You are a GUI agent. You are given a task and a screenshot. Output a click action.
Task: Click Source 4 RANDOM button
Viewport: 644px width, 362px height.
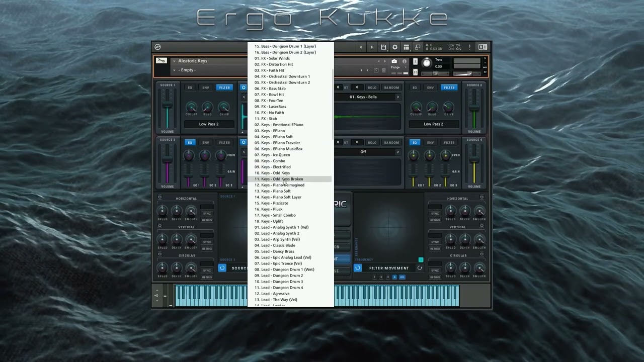pos(391,142)
